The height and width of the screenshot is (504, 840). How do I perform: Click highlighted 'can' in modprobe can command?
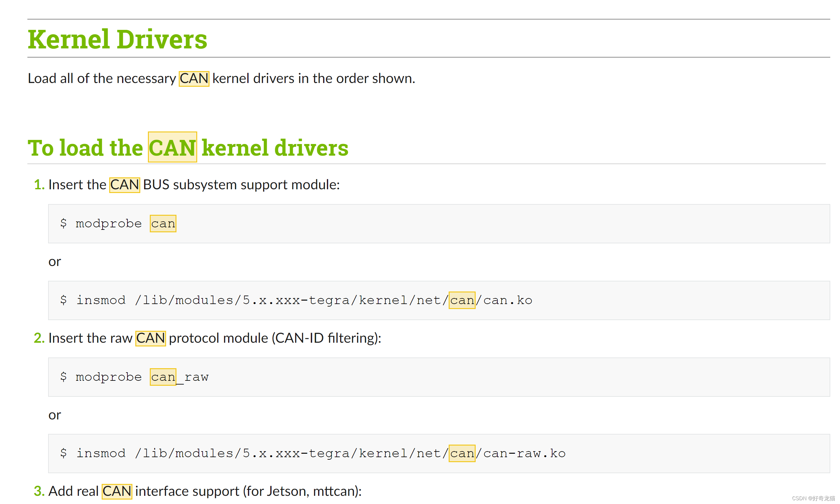(x=163, y=224)
